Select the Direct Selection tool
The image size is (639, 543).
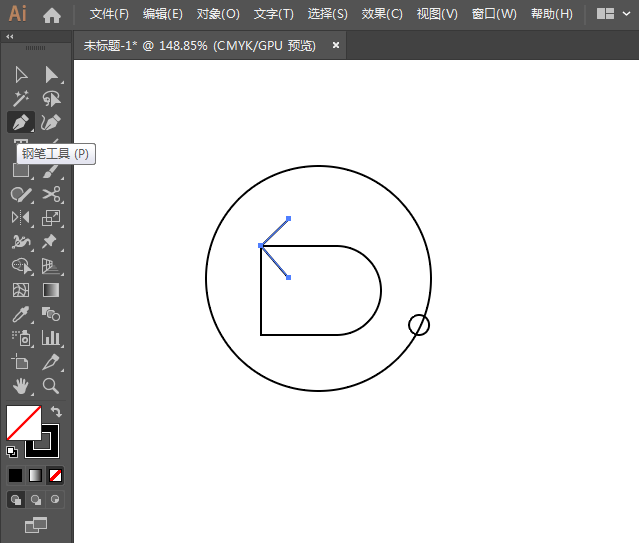click(51, 75)
